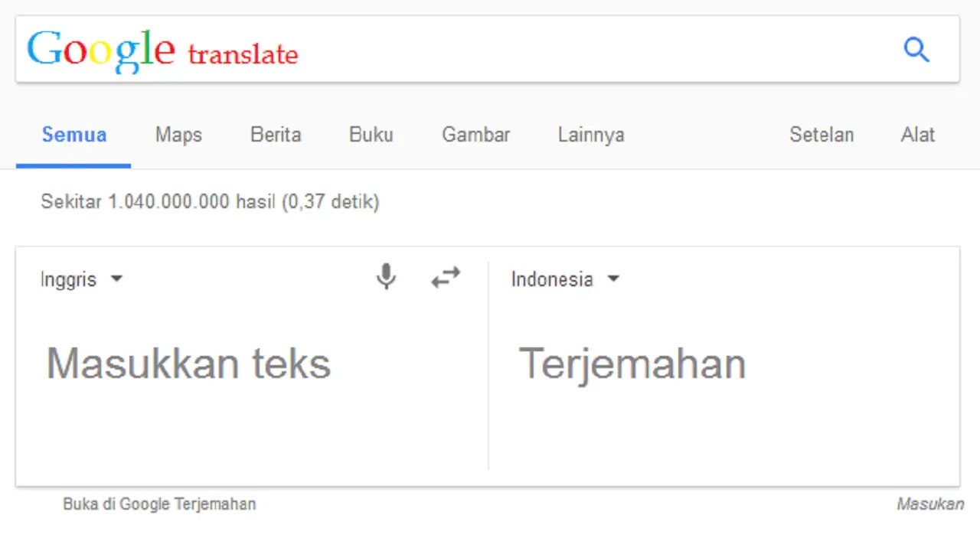Go to the Buku tab

coord(371,135)
